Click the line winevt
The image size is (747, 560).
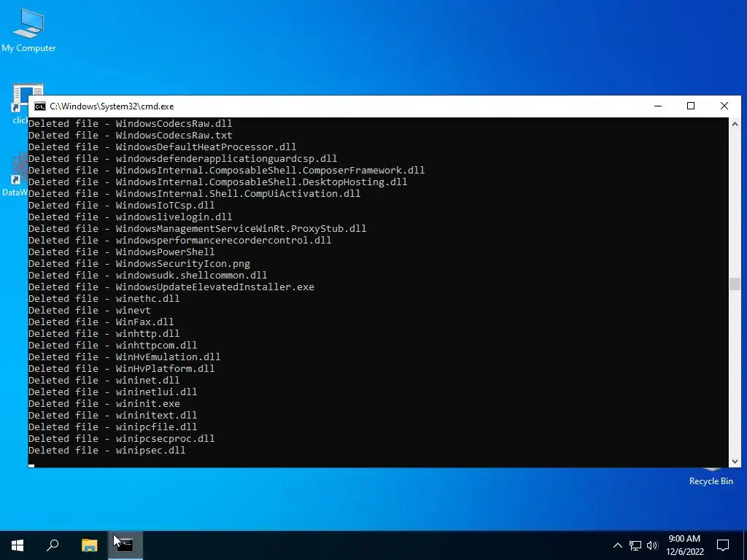pos(90,310)
